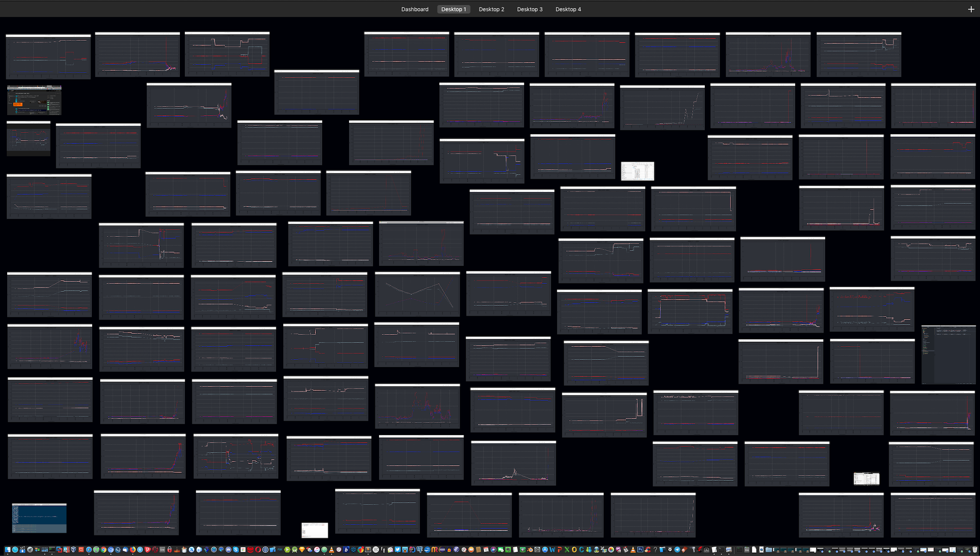Open the chart window with zigzag line
This screenshot has width=980, height=556.
pos(417,294)
